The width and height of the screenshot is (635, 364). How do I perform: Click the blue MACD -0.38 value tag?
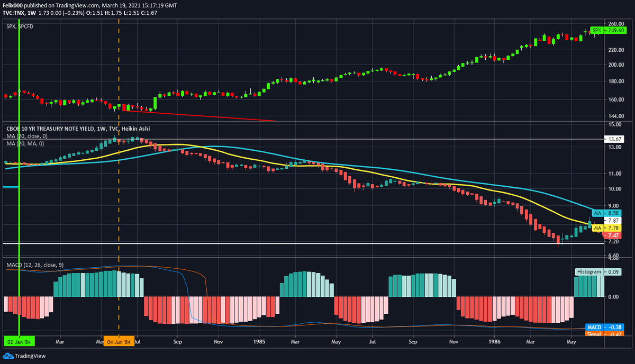coord(604,327)
